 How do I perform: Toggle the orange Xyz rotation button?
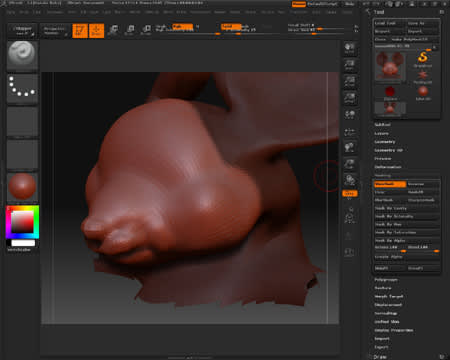click(350, 193)
